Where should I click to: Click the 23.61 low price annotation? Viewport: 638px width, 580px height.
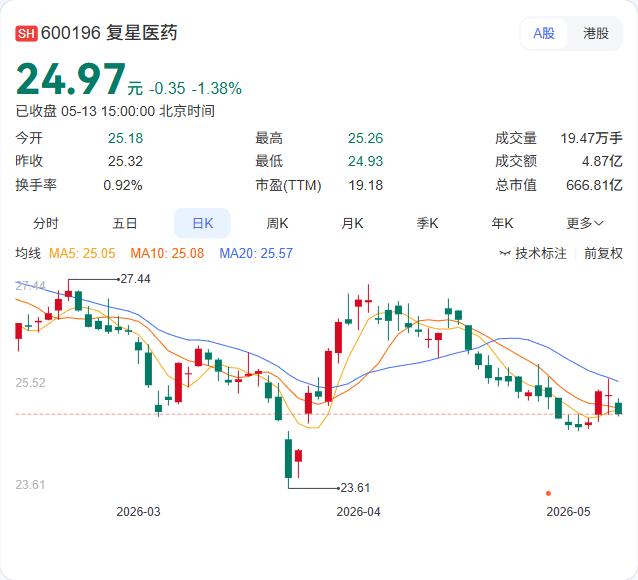pyautogui.click(x=355, y=488)
